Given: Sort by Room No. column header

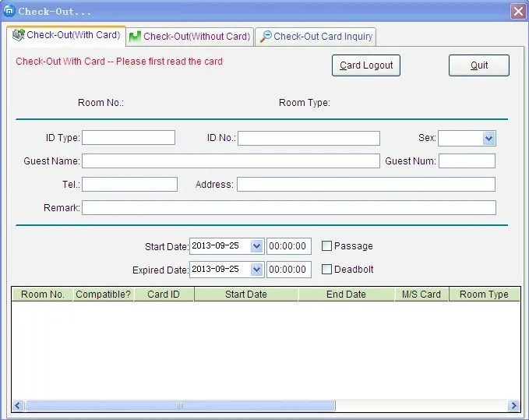Looking at the screenshot, I should click(x=43, y=295).
